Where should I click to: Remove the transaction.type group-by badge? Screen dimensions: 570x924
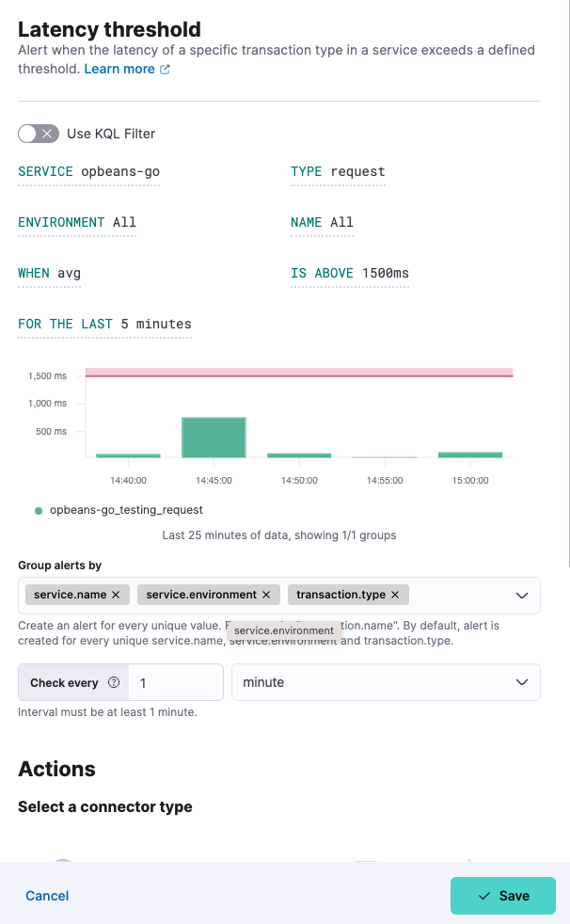pyautogui.click(x=394, y=595)
